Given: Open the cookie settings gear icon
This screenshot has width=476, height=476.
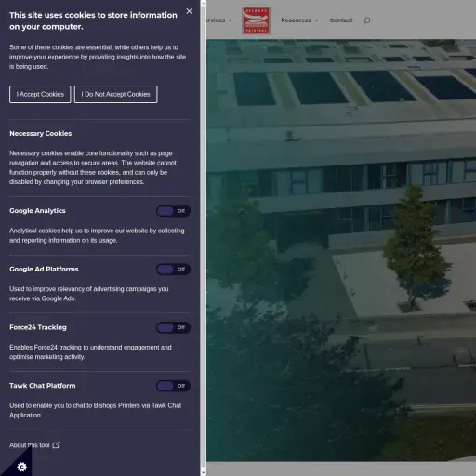Looking at the screenshot, I should (21, 467).
